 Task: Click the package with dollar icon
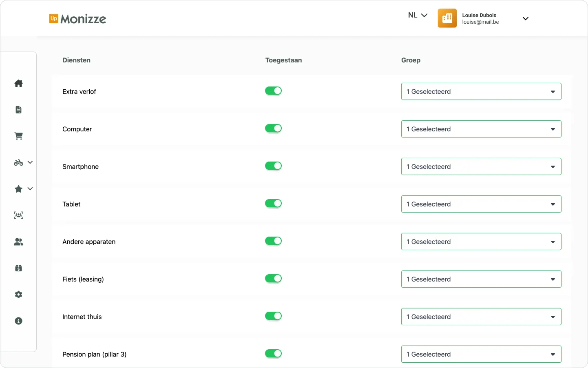18,268
